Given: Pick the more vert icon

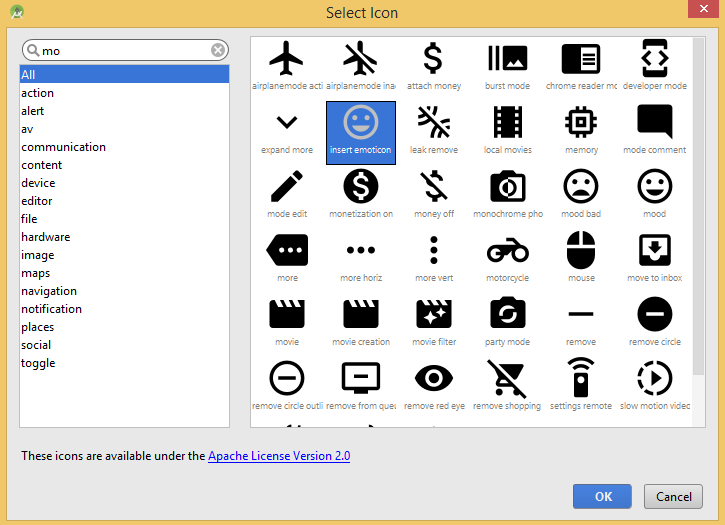Looking at the screenshot, I should [x=434, y=250].
